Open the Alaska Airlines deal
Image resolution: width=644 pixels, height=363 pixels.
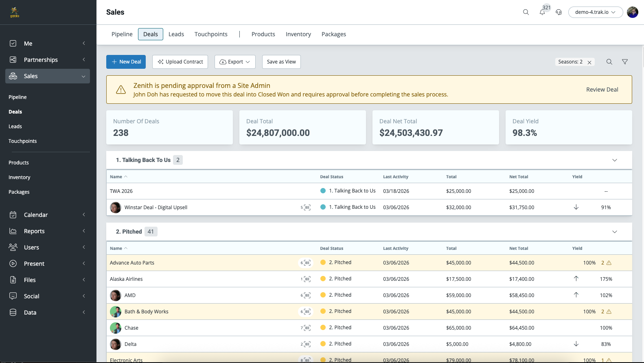click(x=126, y=279)
